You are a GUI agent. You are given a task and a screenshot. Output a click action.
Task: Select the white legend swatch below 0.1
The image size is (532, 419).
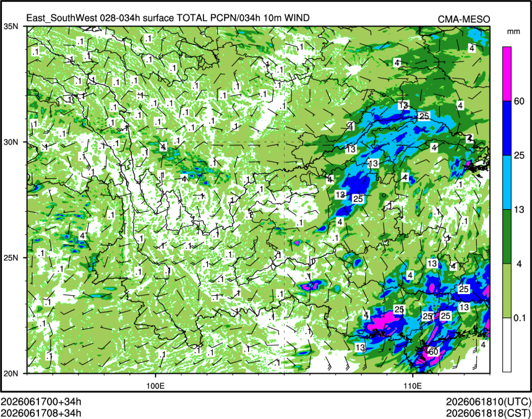pyautogui.click(x=507, y=345)
